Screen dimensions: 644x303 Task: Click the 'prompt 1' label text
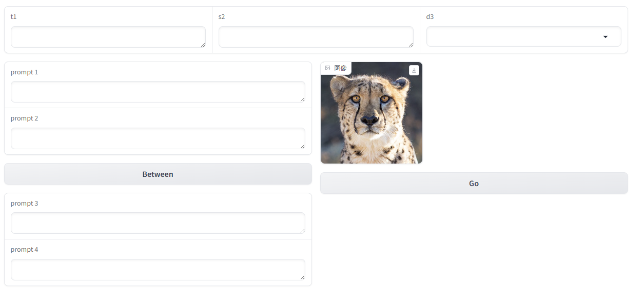pyautogui.click(x=25, y=72)
